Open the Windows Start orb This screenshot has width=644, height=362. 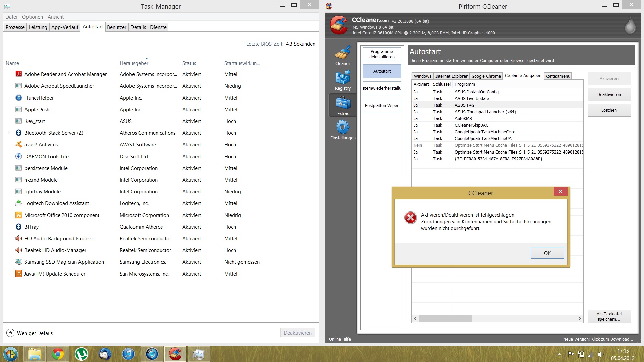click(x=11, y=354)
